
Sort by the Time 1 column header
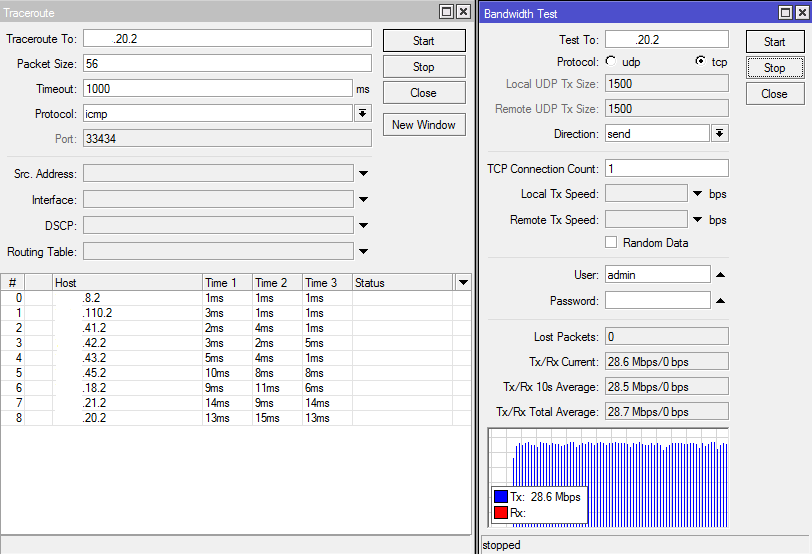click(227, 283)
